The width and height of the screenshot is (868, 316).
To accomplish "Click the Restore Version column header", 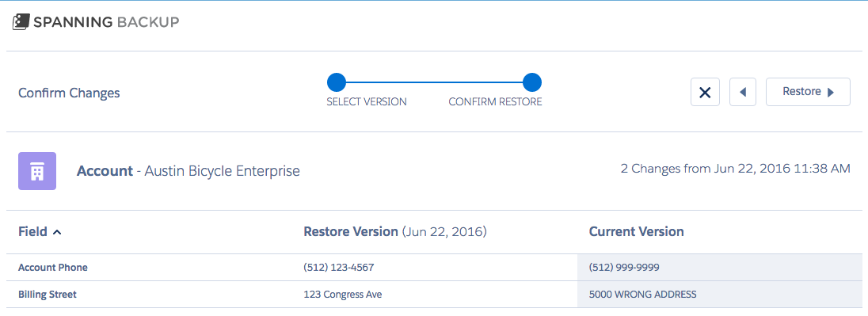I will point(394,232).
